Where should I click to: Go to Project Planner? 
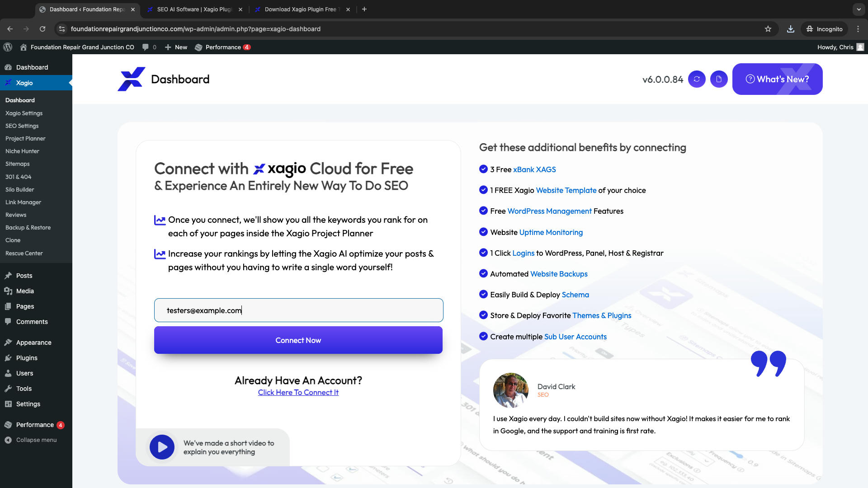[x=25, y=139]
